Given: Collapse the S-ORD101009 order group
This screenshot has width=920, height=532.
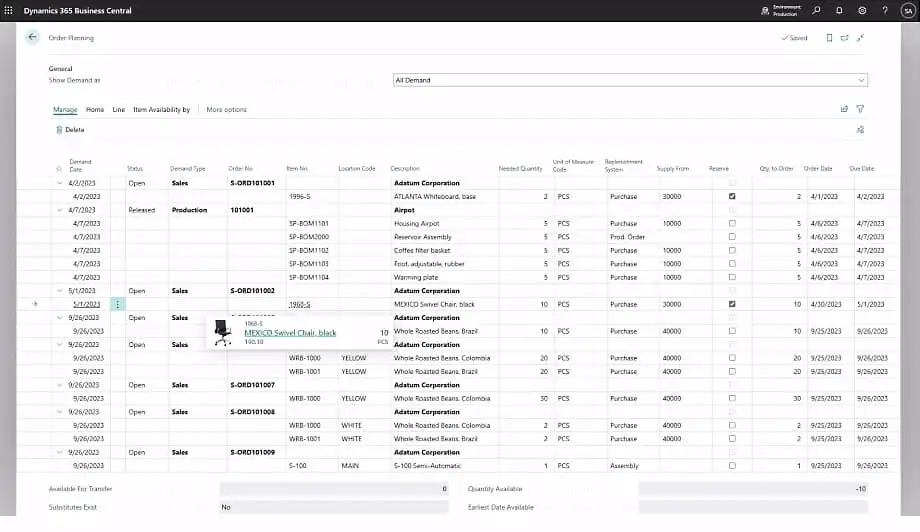Looking at the screenshot, I should (59, 452).
